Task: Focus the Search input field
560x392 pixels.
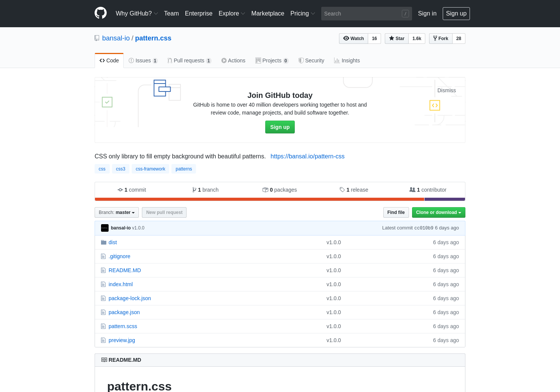Action: pyautogui.click(x=367, y=14)
